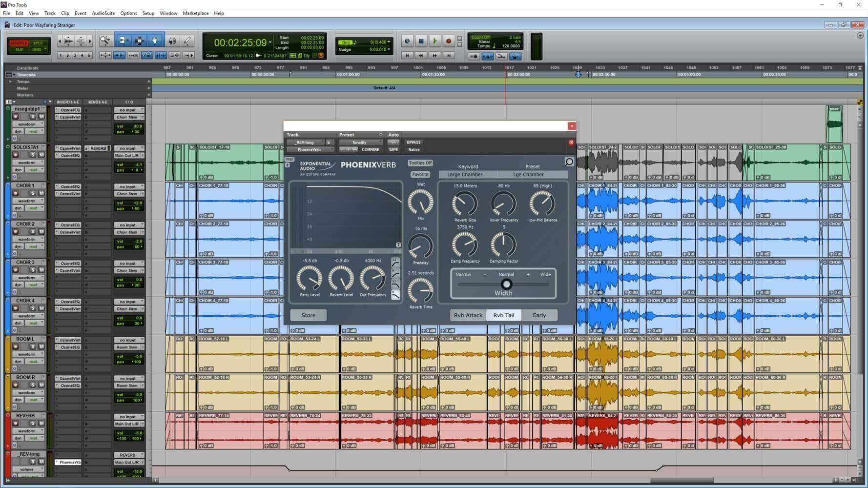Click the Store button
Viewport: 868px width, 488px height.
tap(308, 315)
